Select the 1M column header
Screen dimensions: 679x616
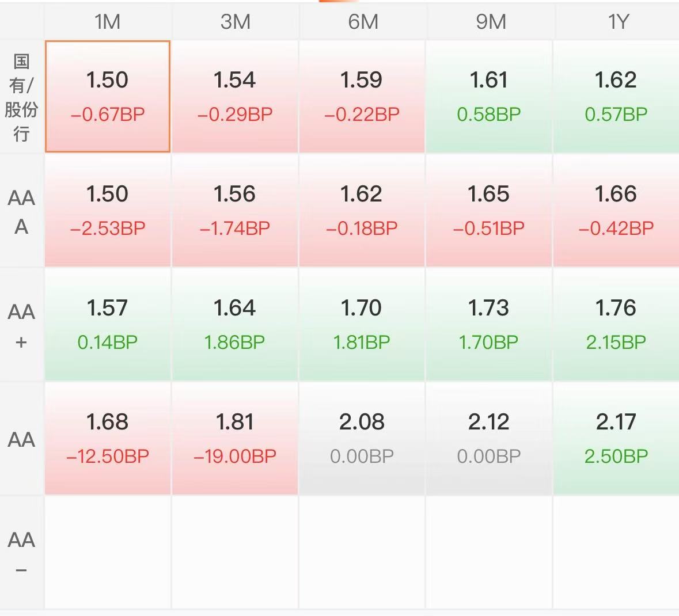(x=107, y=22)
